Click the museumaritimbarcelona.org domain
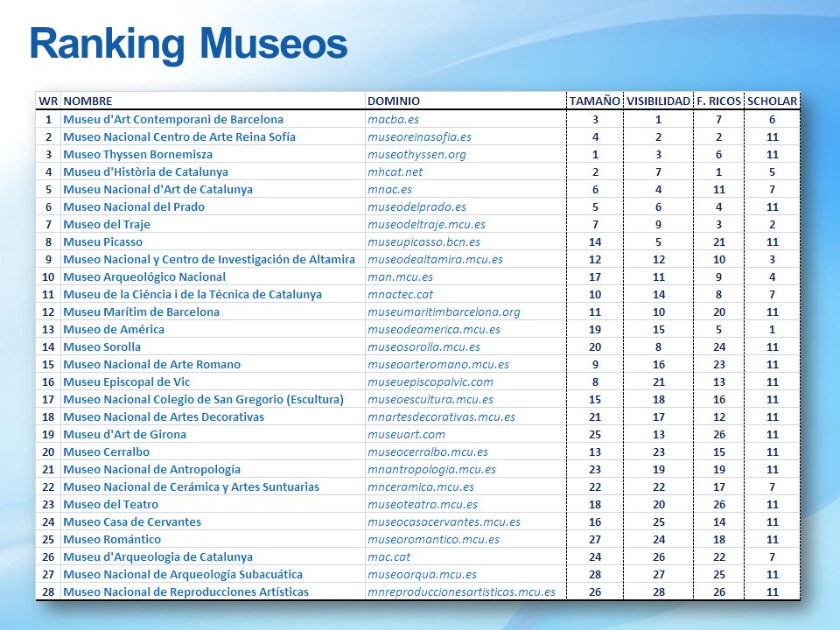 coord(444,312)
